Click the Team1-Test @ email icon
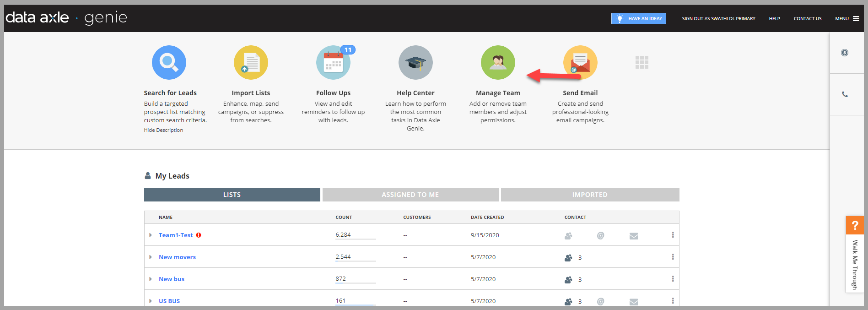Viewport: 868px width, 310px height. point(601,235)
